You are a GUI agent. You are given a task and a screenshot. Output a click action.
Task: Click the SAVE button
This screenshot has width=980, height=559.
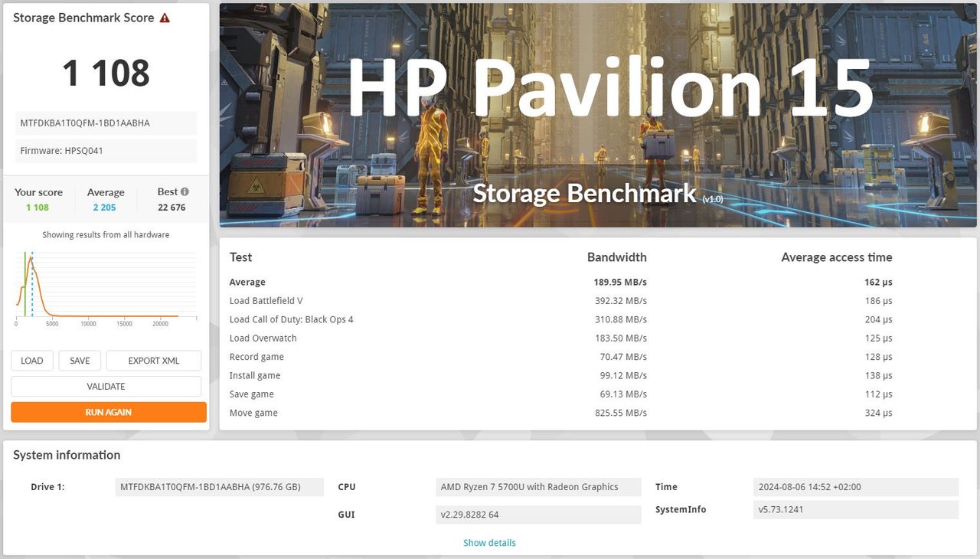(x=80, y=361)
